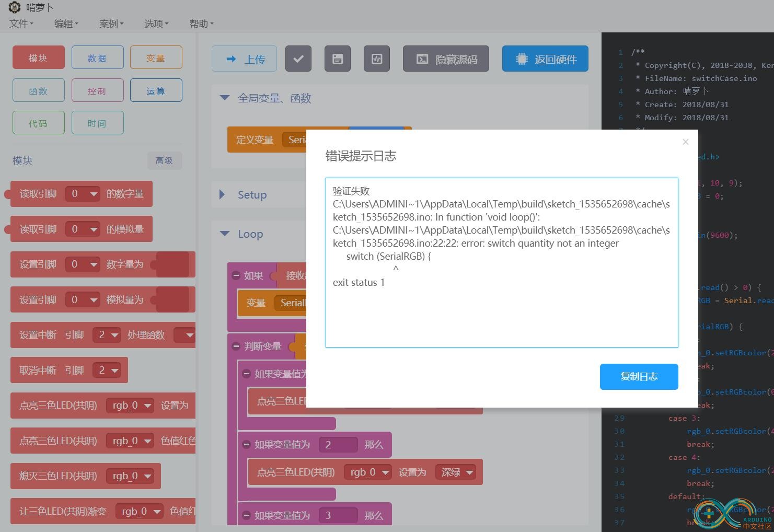Screen dimensions: 774x532
Task: Collapse the 如果 block minus icon
Action: pos(236,275)
